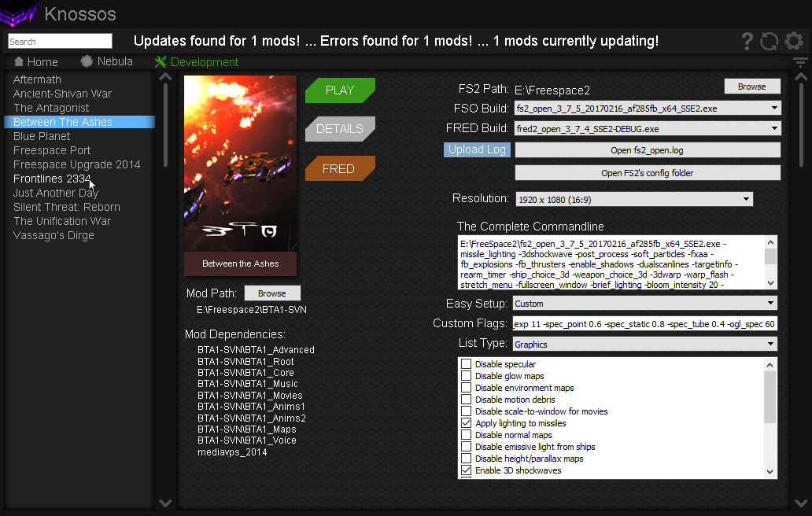
Task: Toggle Disable glow maps checkbox
Action: pyautogui.click(x=466, y=376)
